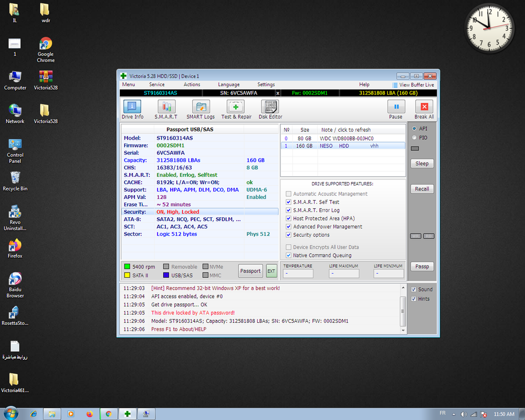Image resolution: width=525 pixels, height=420 pixels.
Task: Click the volume icon in system tray
Action: click(x=464, y=414)
